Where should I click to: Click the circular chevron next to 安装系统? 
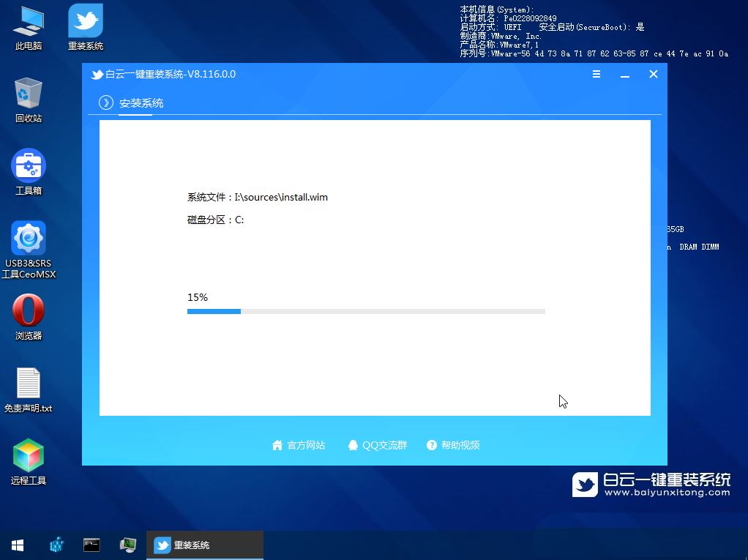pyautogui.click(x=105, y=102)
